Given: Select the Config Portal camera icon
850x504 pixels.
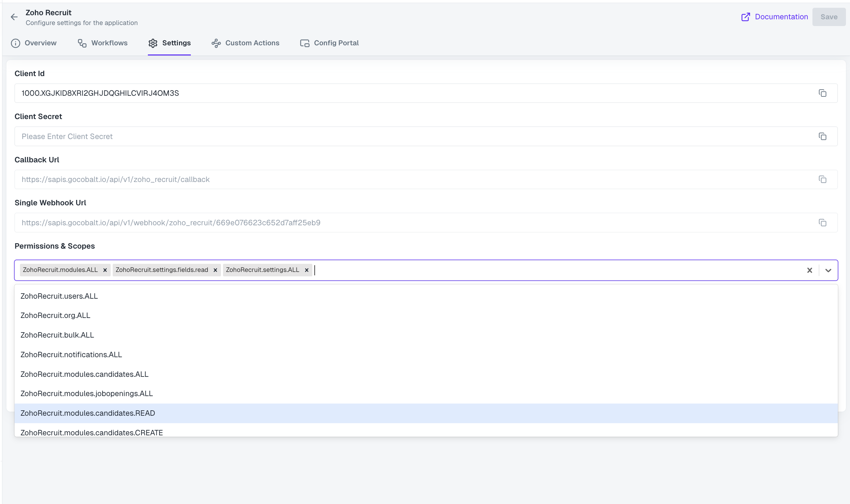Looking at the screenshot, I should pyautogui.click(x=304, y=43).
